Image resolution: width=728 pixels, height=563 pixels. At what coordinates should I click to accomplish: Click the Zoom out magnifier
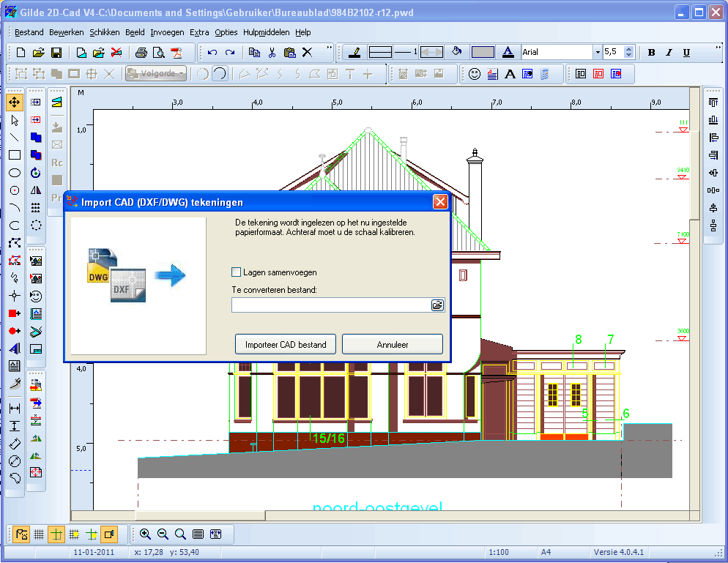(x=163, y=534)
